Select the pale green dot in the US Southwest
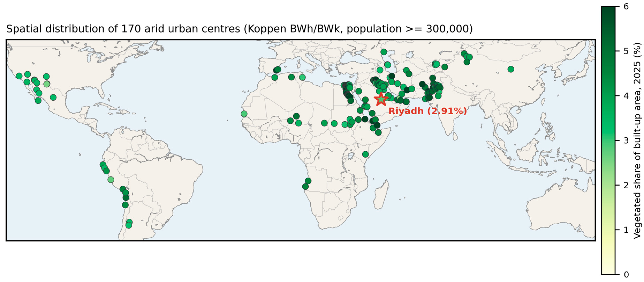Screen dimensions: 644x282 [47, 84]
